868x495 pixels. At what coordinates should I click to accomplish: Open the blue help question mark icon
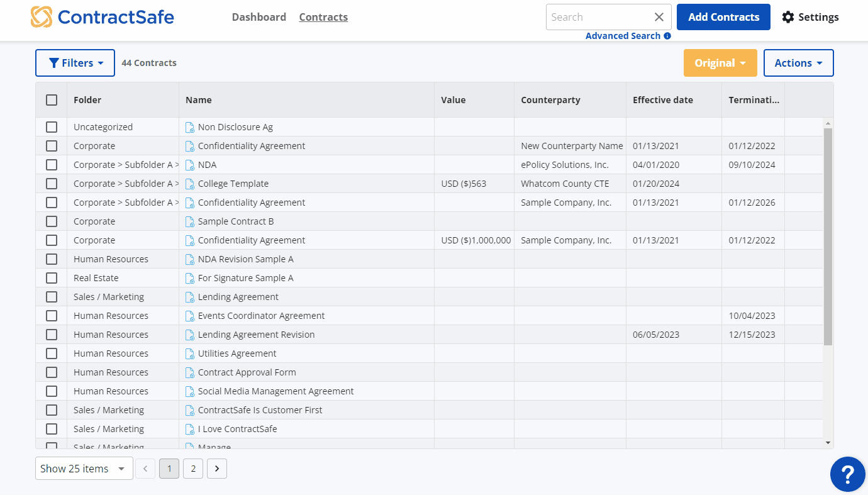click(847, 474)
